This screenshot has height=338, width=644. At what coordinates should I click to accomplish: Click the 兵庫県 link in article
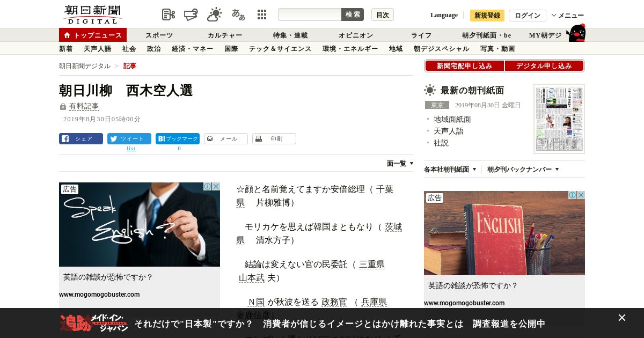point(374,302)
